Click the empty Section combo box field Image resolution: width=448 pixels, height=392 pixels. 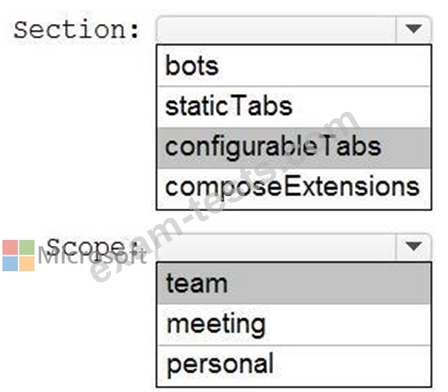tap(276, 29)
